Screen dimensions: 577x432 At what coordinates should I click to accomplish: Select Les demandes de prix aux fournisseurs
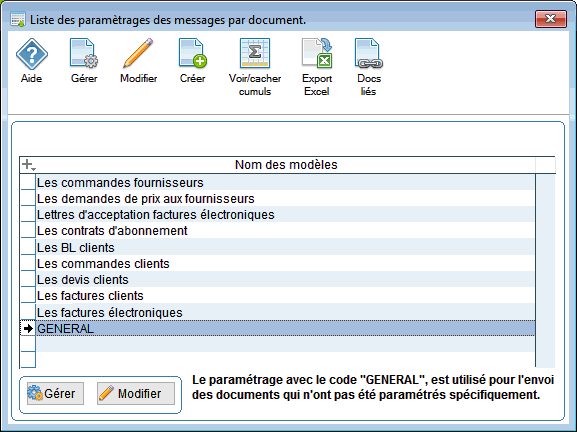(x=286, y=199)
